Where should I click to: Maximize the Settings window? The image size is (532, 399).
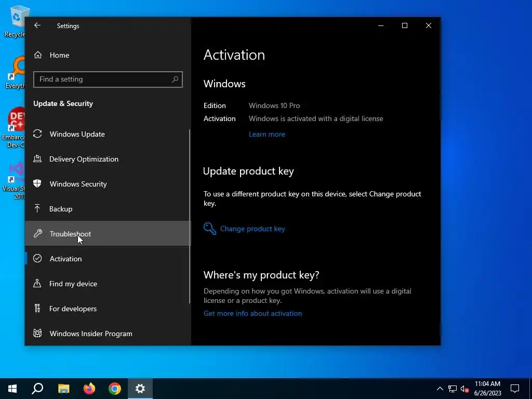(x=404, y=25)
